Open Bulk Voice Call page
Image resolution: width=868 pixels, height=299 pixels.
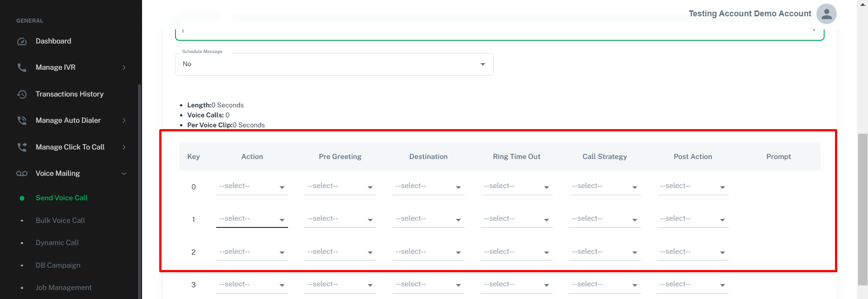[x=60, y=221]
